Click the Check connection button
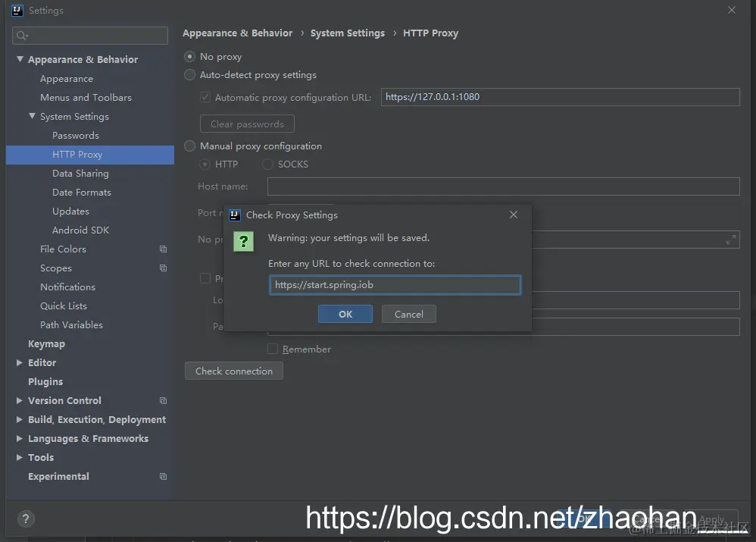The image size is (756, 542). [234, 371]
